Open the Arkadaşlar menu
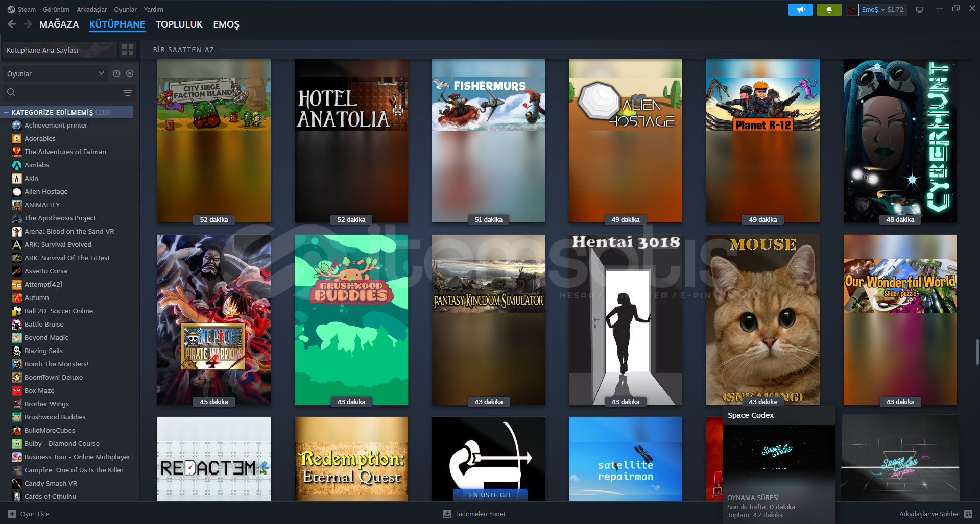 pos(92,9)
